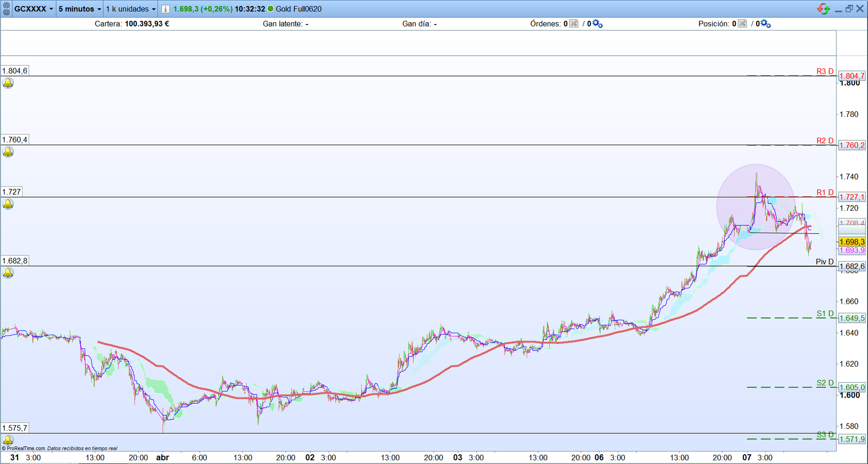Click the 1.727 alert level label
This screenshot has height=464, width=868.
click(x=12, y=192)
